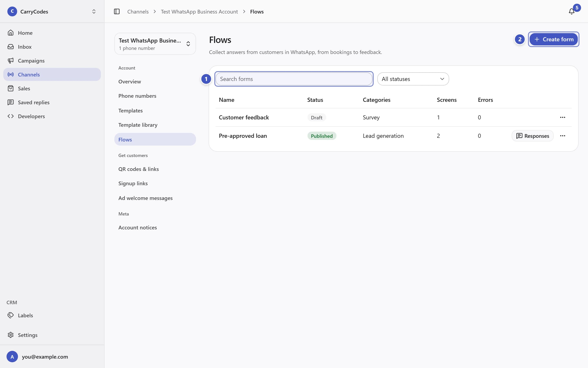588x368 pixels.
Task: Click the Survey category cell
Action: tap(371, 117)
